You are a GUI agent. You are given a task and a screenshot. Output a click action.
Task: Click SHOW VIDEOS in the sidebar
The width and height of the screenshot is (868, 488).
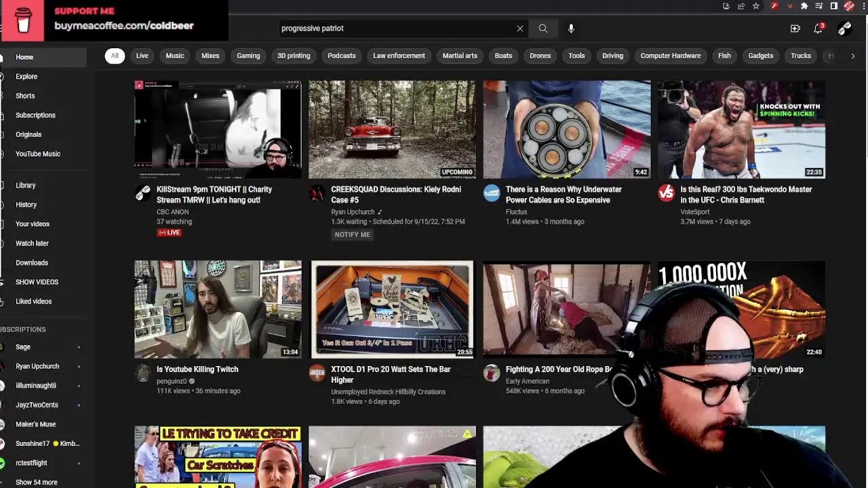[x=43, y=282]
